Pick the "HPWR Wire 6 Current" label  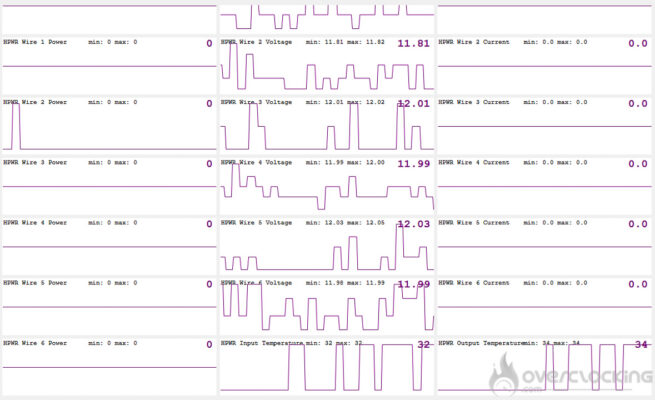pyautogui.click(x=474, y=283)
